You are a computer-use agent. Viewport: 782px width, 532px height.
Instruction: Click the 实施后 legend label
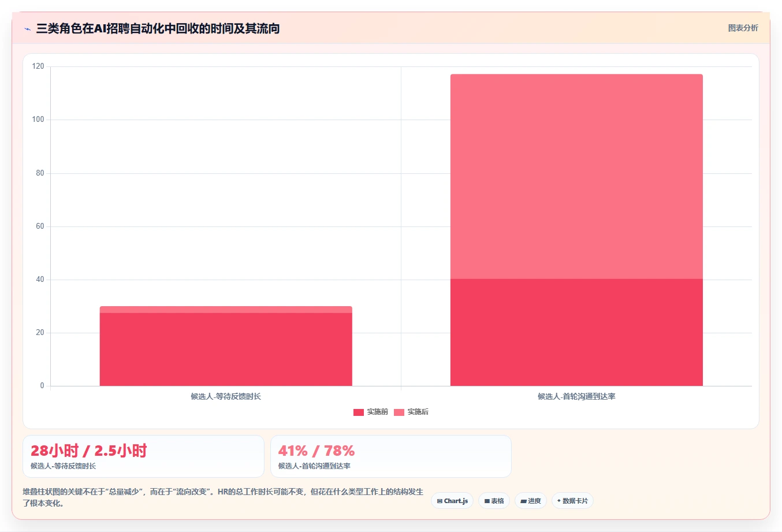tap(418, 412)
